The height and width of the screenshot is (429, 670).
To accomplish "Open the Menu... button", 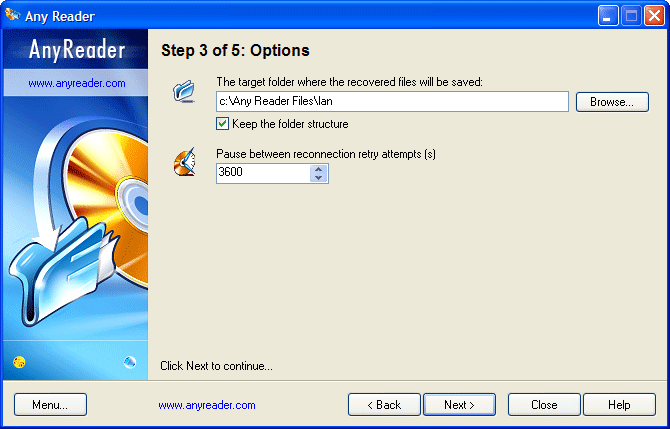I will tap(50, 405).
